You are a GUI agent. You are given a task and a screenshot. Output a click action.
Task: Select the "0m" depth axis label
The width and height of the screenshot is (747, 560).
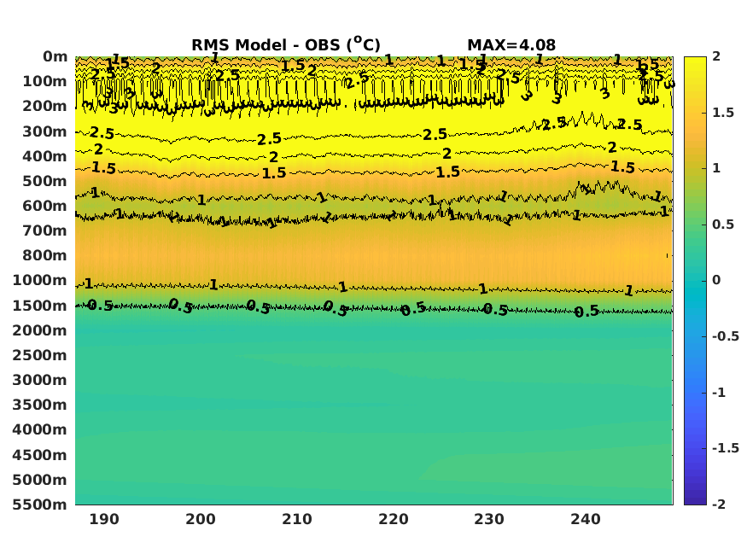click(55, 56)
